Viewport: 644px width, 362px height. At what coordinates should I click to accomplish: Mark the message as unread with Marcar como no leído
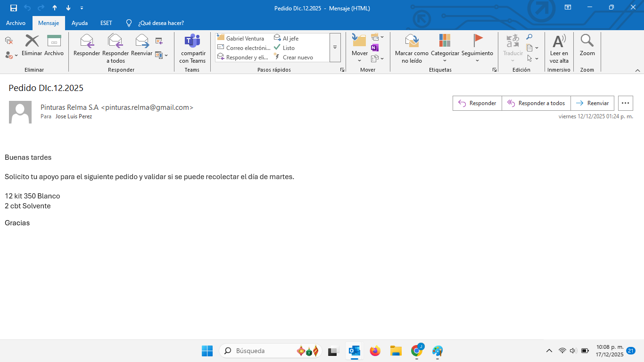tap(412, 49)
